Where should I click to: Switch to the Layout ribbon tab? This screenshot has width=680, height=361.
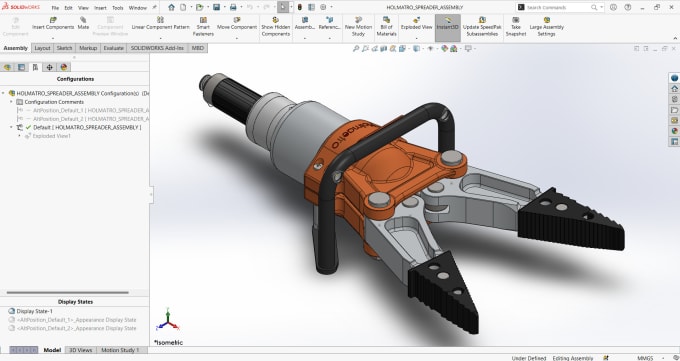point(42,48)
